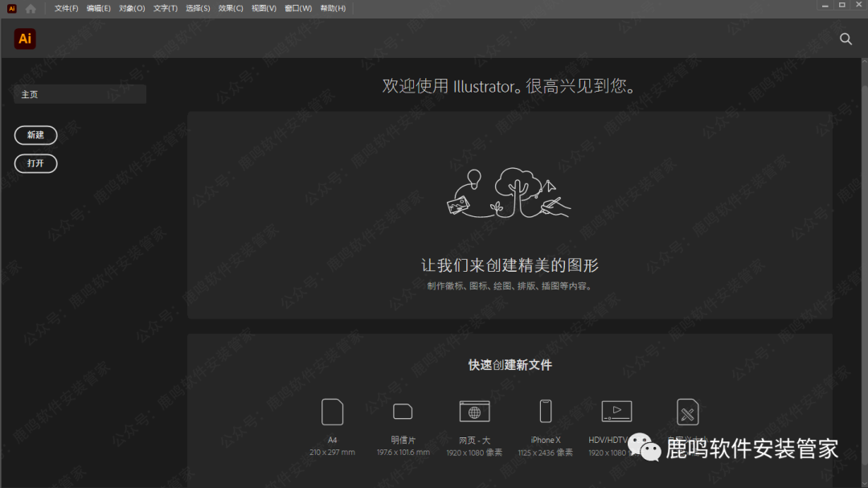Screen dimensions: 868x488
Task: Click the 明信片 postcard preset icon
Action: 403,412
